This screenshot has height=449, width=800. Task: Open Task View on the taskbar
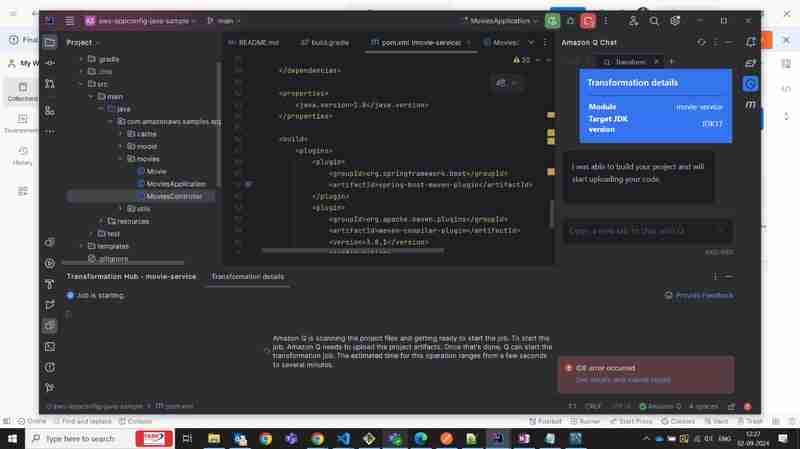[187, 439]
